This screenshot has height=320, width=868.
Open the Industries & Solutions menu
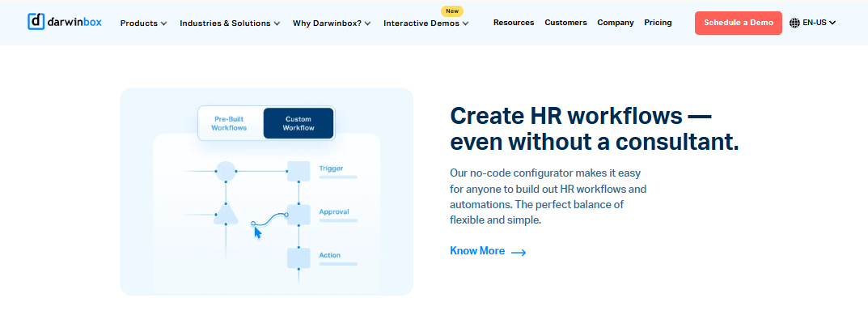[225, 23]
